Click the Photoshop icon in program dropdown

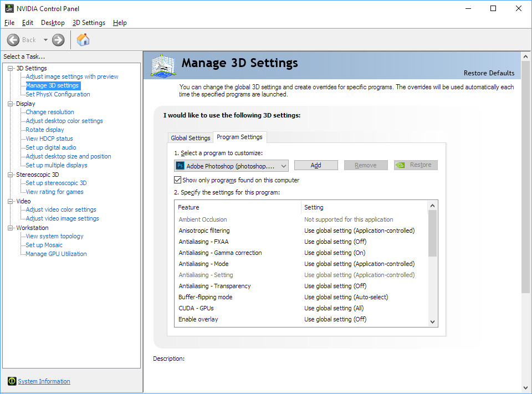pos(180,166)
